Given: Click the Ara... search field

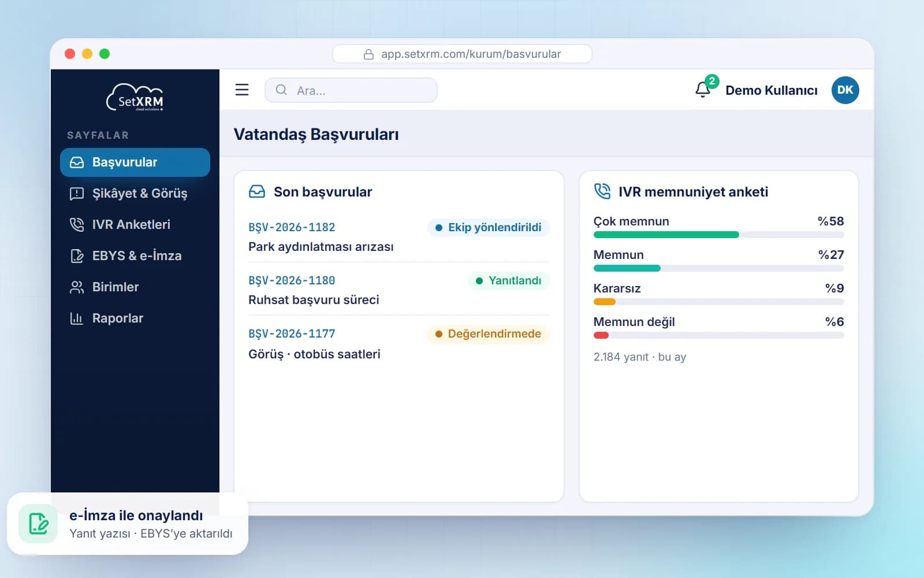Looking at the screenshot, I should coord(351,90).
